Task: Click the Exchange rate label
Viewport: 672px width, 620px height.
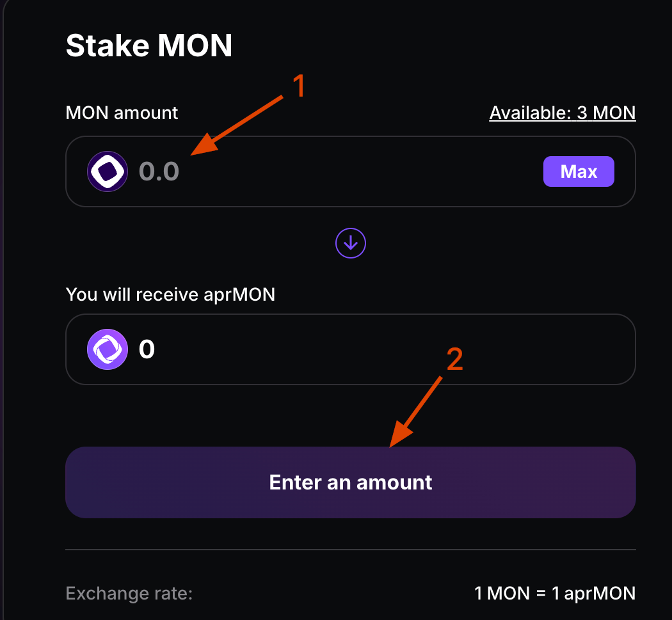Action: coord(129,593)
